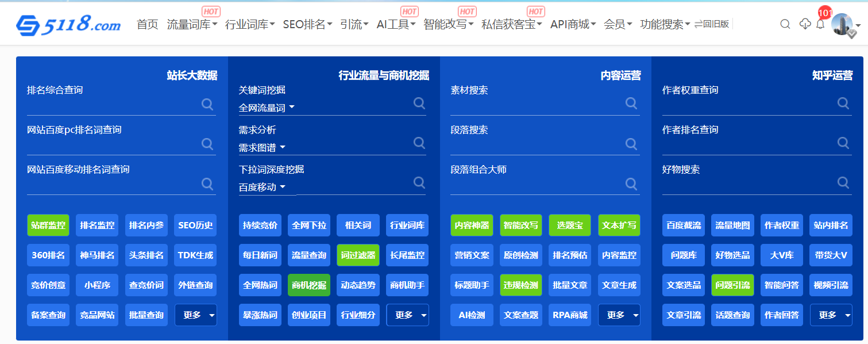Viewport: 868px width, 344px height.
Task: Open the 需求图谱 dropdown selector
Action: pyautogui.click(x=262, y=148)
